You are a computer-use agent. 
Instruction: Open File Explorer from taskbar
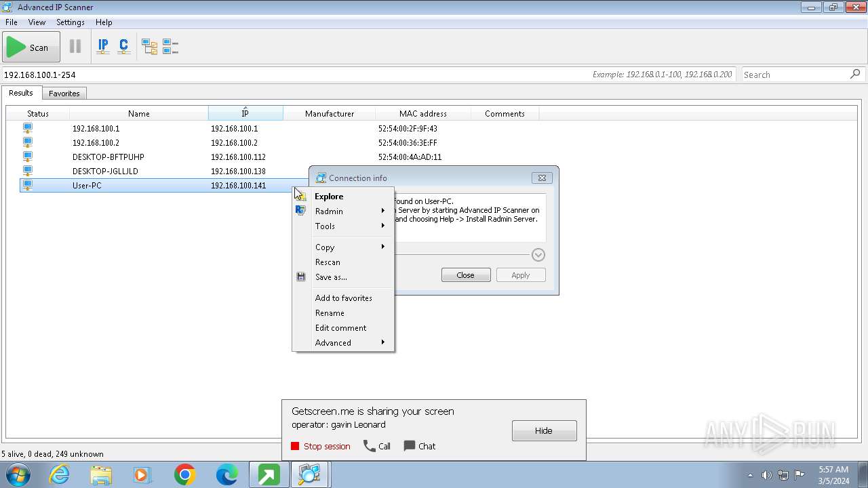pos(101,474)
